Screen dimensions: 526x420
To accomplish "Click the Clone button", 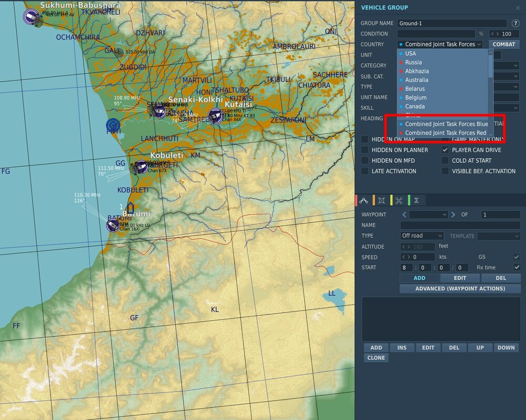I will 376,358.
